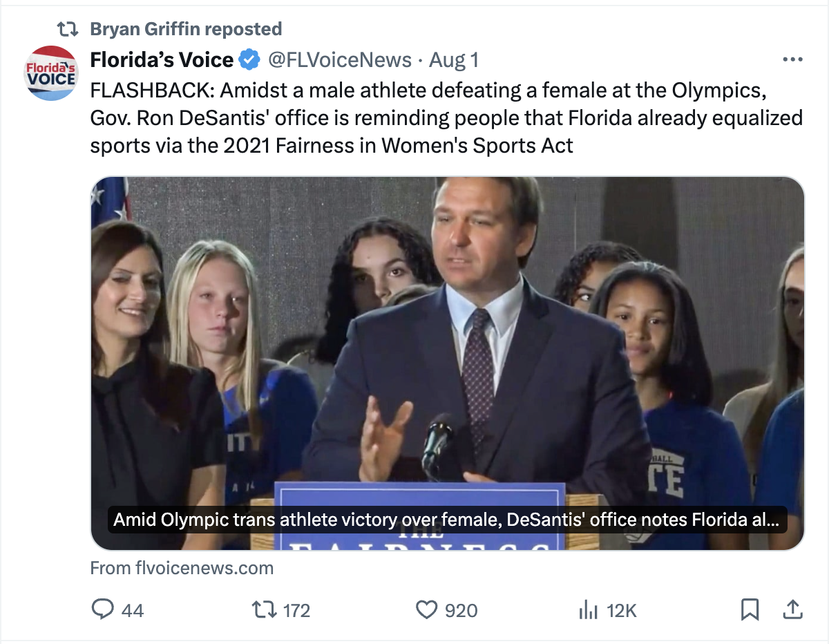
Task: Click the 920 likes count
Action: point(461,610)
